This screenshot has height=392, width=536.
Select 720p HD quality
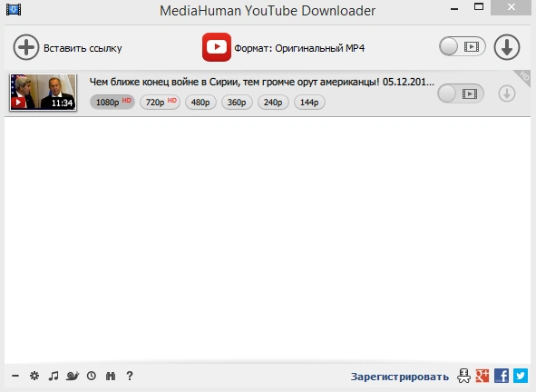coord(160,102)
